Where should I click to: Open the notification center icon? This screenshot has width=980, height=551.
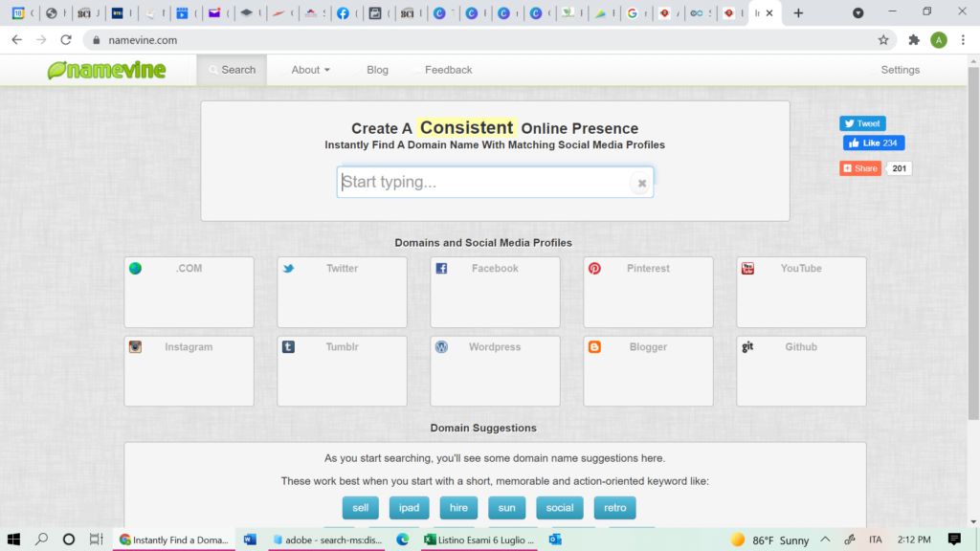click(x=954, y=540)
